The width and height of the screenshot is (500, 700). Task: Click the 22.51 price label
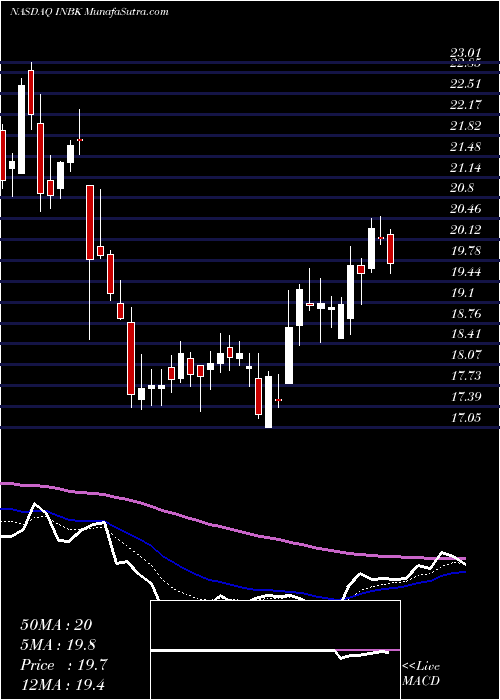pyautogui.click(x=465, y=84)
